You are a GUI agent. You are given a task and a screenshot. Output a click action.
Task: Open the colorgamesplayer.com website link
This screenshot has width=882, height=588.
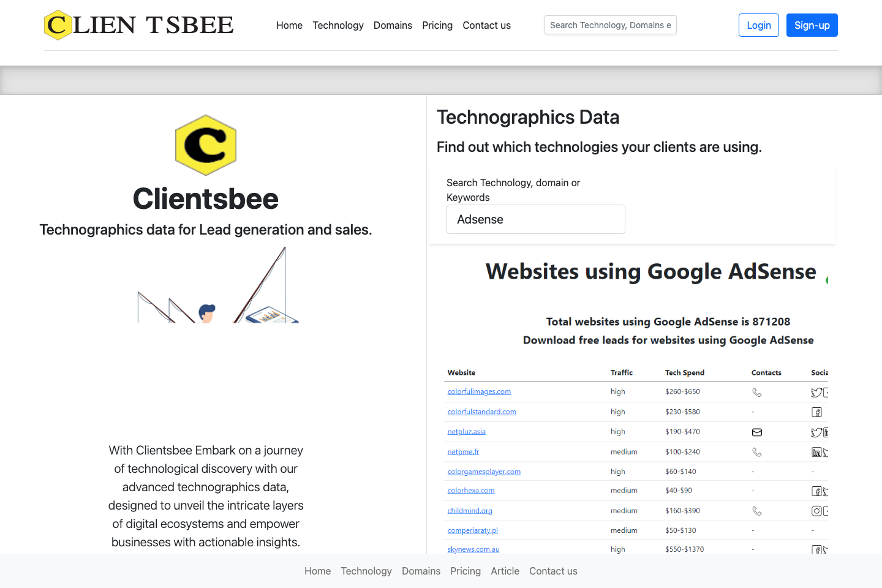484,471
